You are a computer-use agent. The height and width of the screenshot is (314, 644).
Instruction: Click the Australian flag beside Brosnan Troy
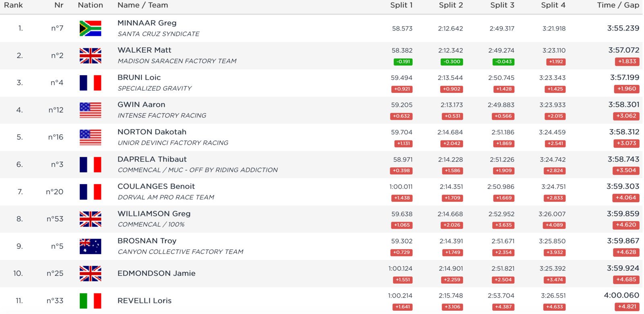[90, 246]
